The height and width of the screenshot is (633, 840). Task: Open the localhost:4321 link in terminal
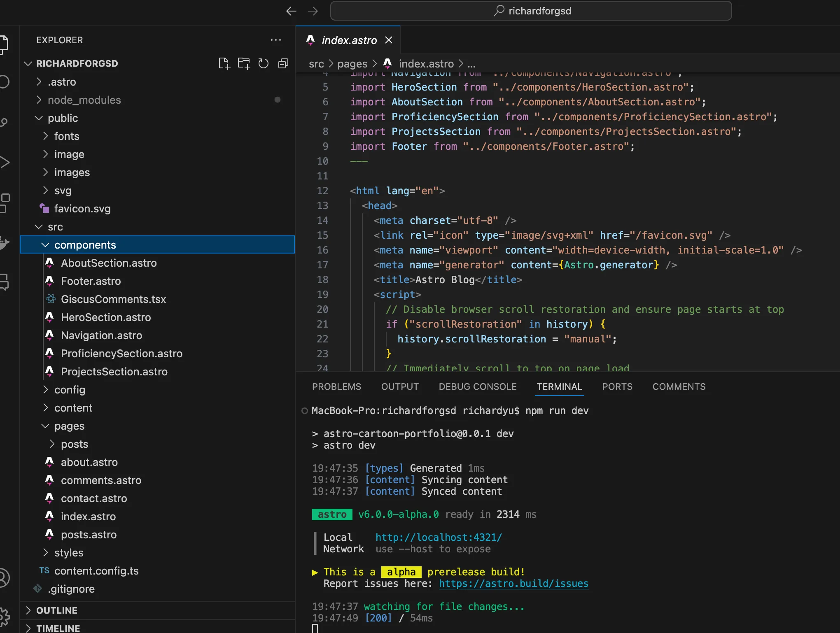click(439, 537)
